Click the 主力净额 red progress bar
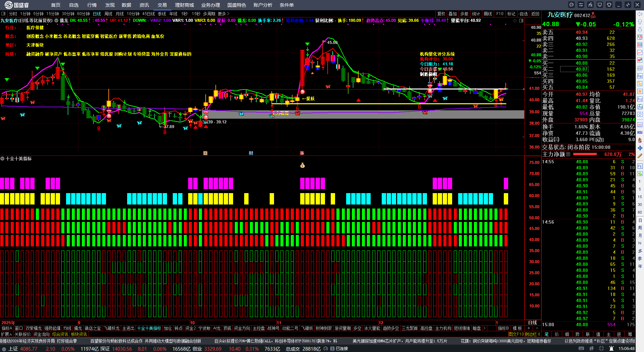The height and width of the screenshot is (352, 644). (x=585, y=154)
